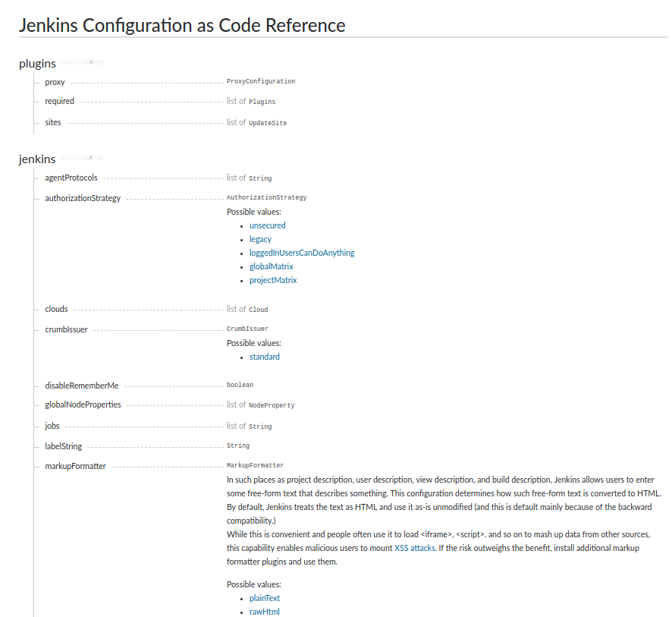Click the UpdateSite type text
The width and height of the screenshot is (672, 617).
tap(268, 123)
